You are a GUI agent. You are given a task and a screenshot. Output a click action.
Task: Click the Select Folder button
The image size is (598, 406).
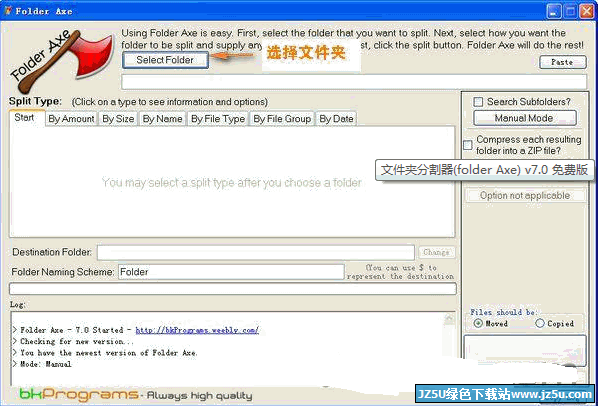point(166,60)
